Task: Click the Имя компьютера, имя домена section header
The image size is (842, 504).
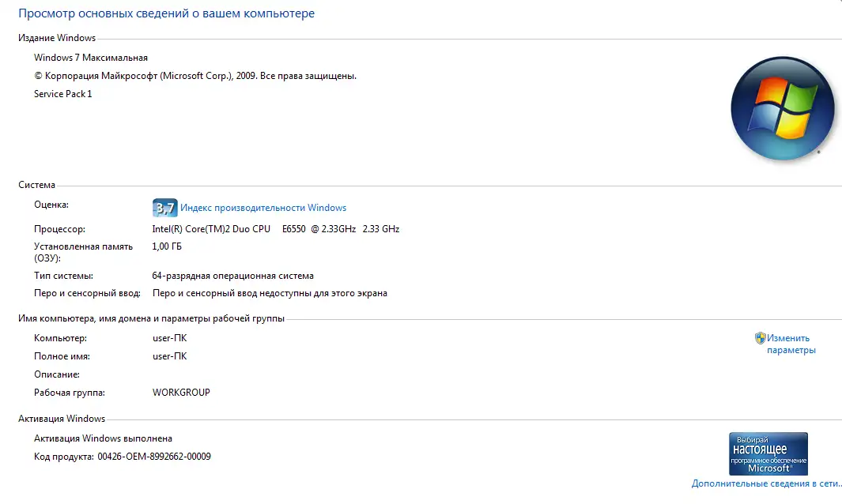Action: [x=151, y=318]
